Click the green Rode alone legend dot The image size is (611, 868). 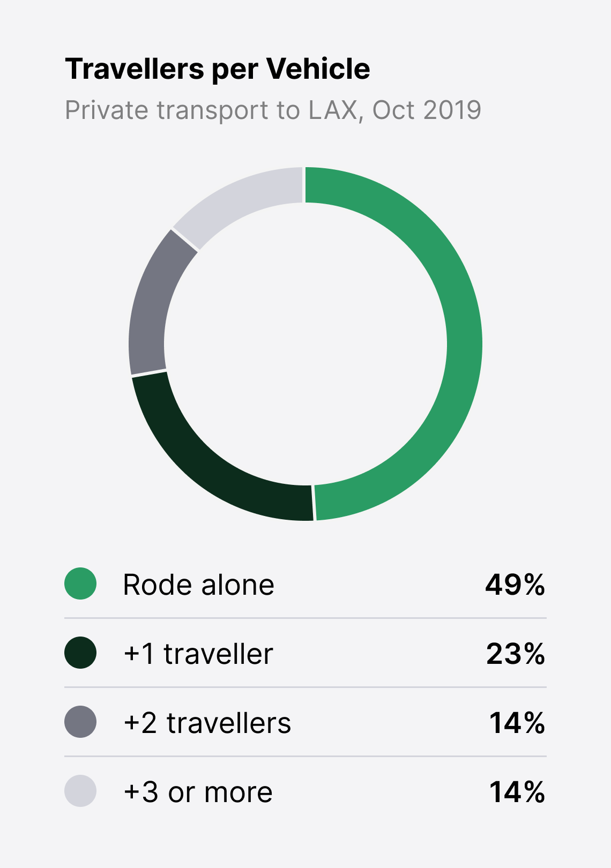coord(80,583)
